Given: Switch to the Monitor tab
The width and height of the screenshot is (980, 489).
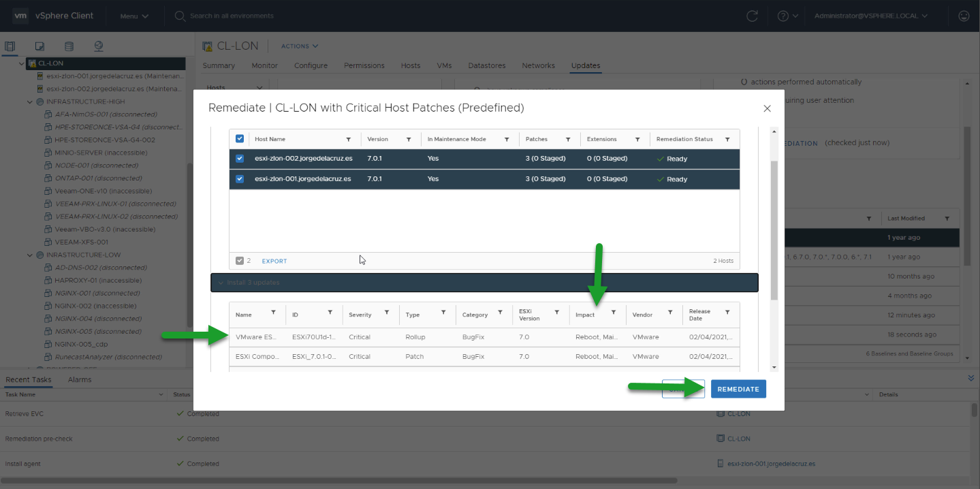Looking at the screenshot, I should [265, 65].
